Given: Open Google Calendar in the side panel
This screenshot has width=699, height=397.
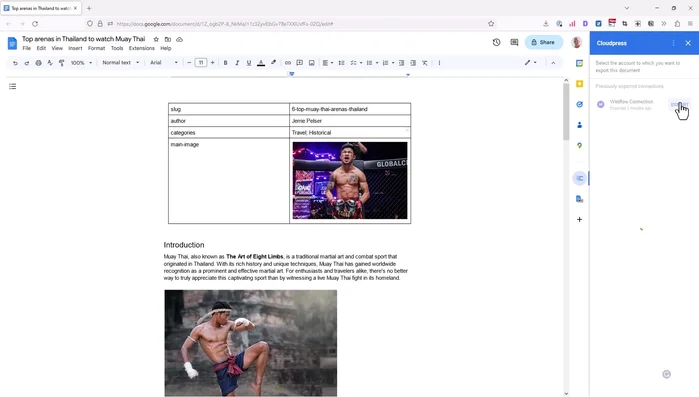Looking at the screenshot, I should click(579, 63).
